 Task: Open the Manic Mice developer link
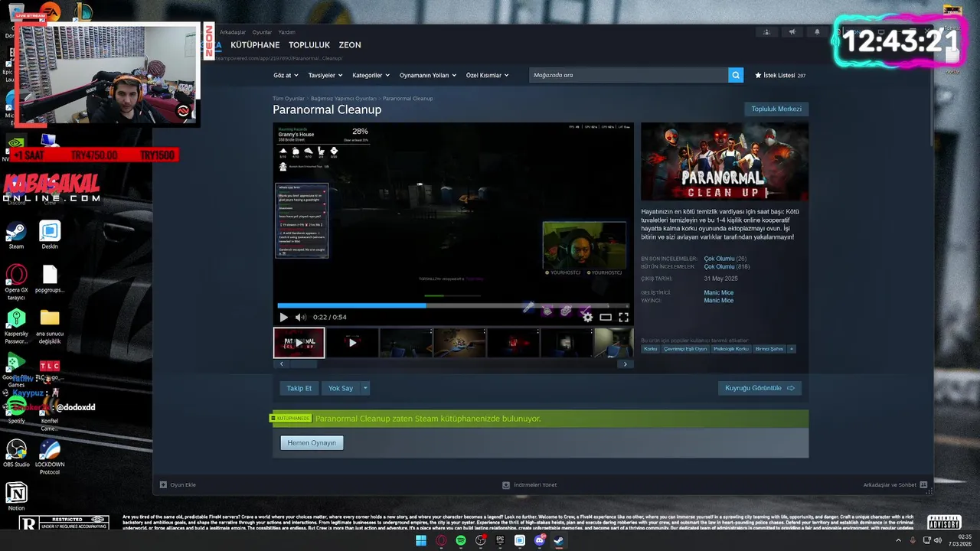(718, 292)
